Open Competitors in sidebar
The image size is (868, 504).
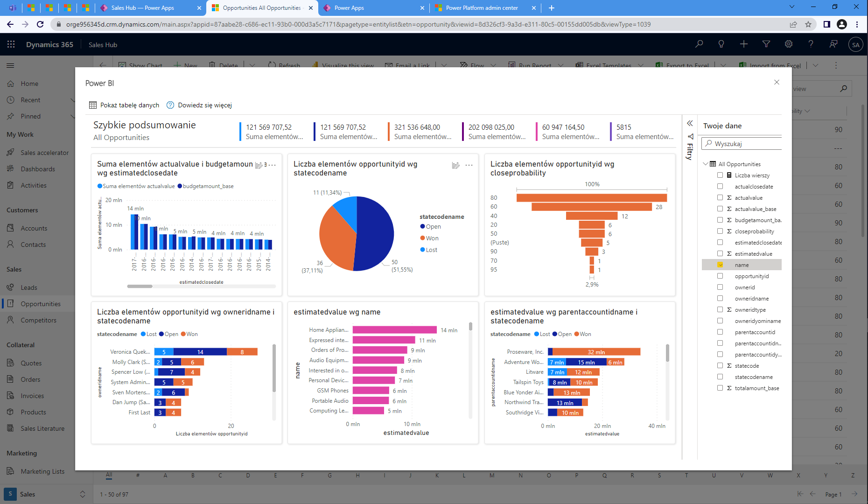[x=38, y=320]
